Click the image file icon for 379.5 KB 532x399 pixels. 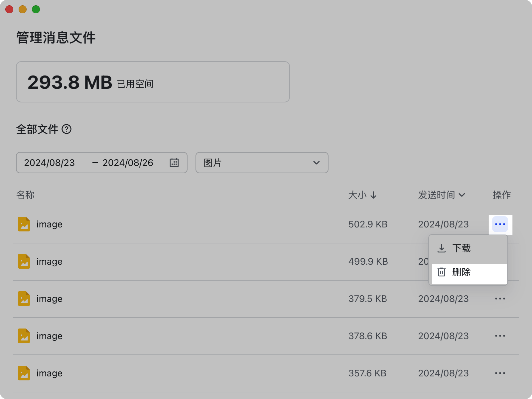pyautogui.click(x=24, y=299)
